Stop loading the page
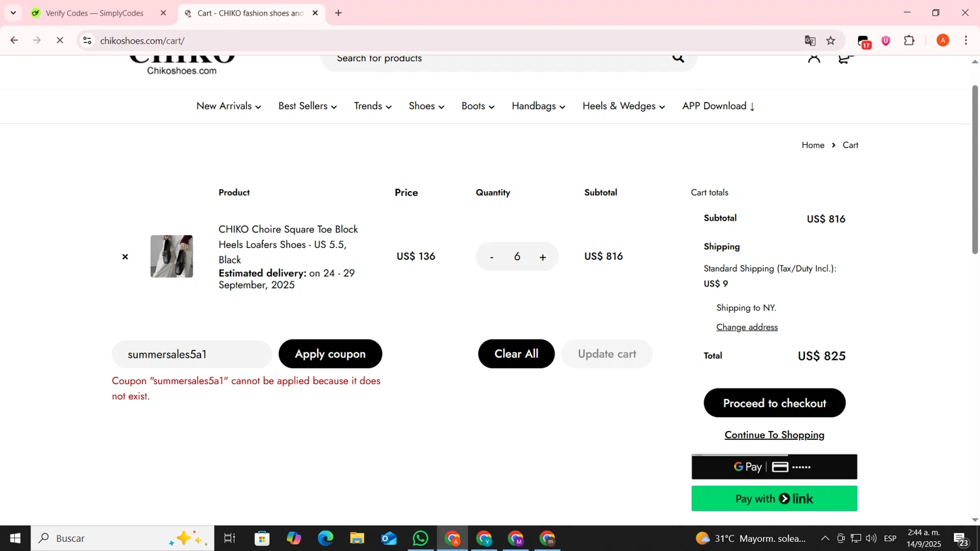The width and height of the screenshot is (980, 551). (60, 40)
